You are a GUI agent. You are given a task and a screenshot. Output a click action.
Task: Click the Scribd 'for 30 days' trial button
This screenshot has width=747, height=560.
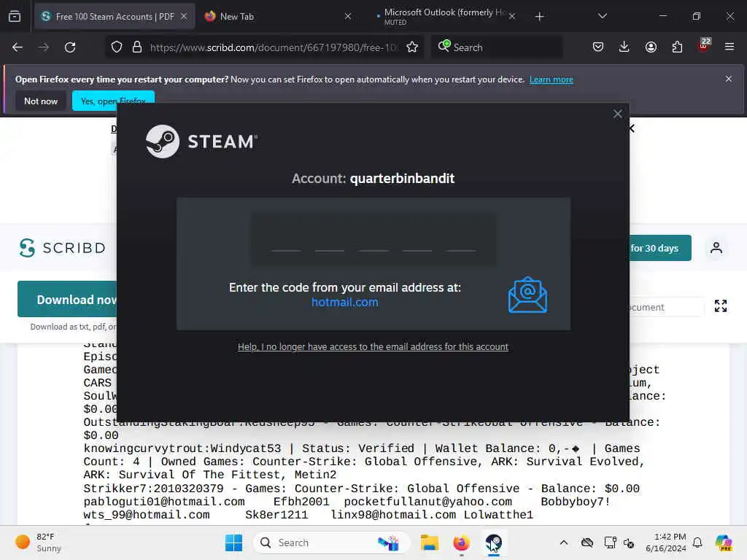tap(660, 248)
